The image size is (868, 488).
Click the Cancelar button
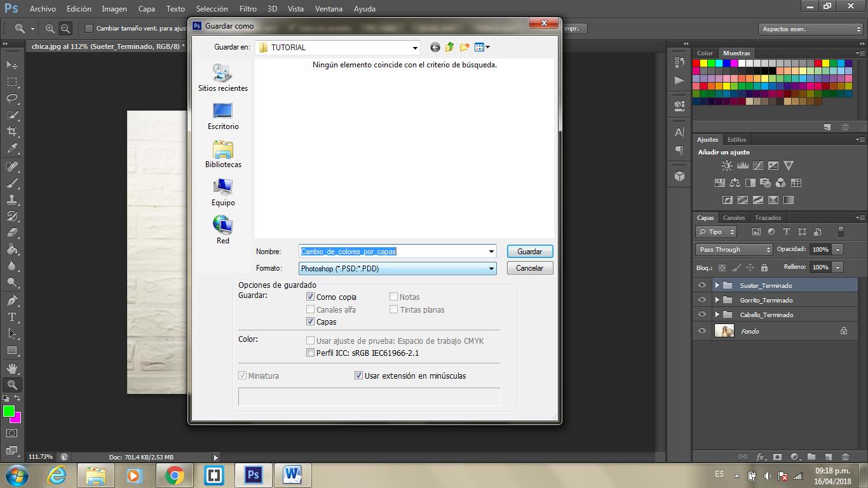(529, 268)
